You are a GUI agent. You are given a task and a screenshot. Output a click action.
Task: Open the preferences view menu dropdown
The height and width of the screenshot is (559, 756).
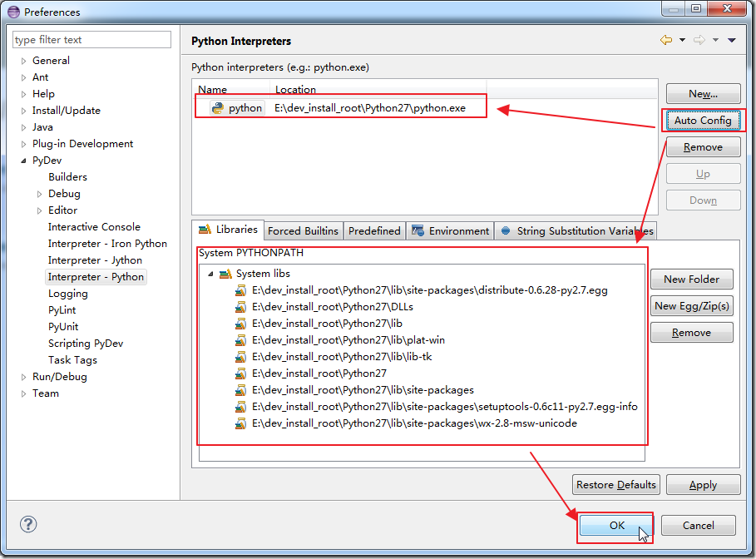732,41
